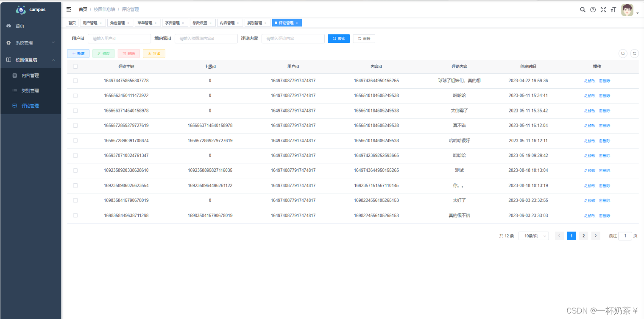This screenshot has width=644, height=319.
Task: Refresh the table via round refresh icon
Action: click(635, 53)
